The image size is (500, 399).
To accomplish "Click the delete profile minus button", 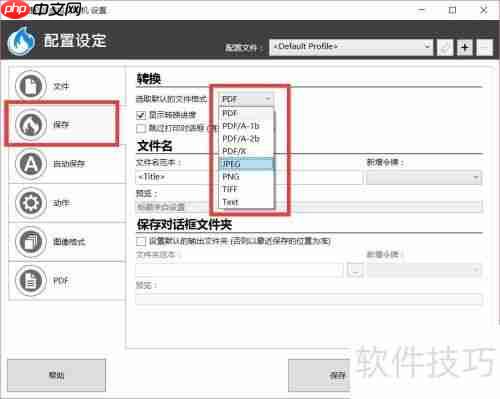I will pyautogui.click(x=484, y=47).
